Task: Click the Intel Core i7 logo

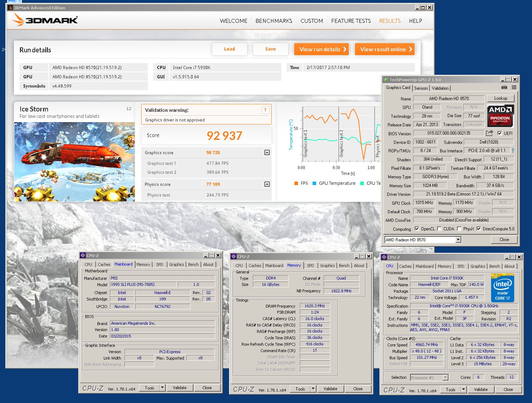Action: (502, 288)
